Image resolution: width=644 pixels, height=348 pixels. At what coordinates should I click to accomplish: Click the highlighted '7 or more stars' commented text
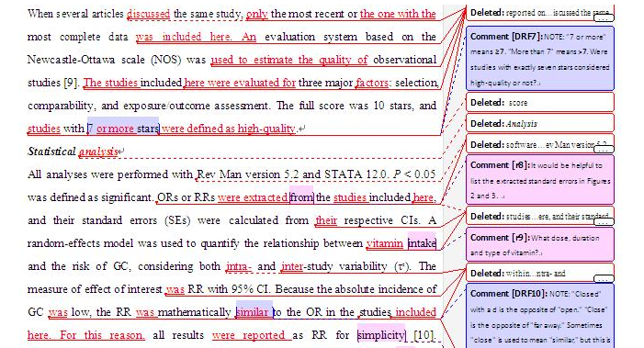[x=123, y=129]
